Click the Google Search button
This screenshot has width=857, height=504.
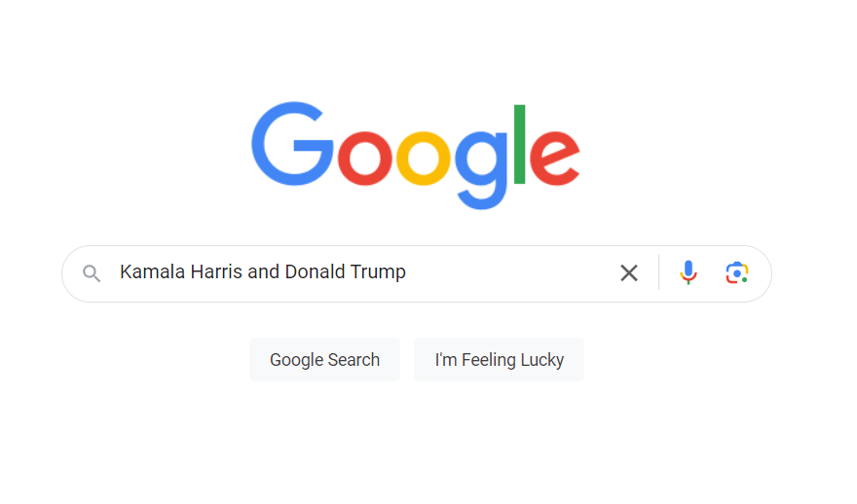click(x=324, y=359)
